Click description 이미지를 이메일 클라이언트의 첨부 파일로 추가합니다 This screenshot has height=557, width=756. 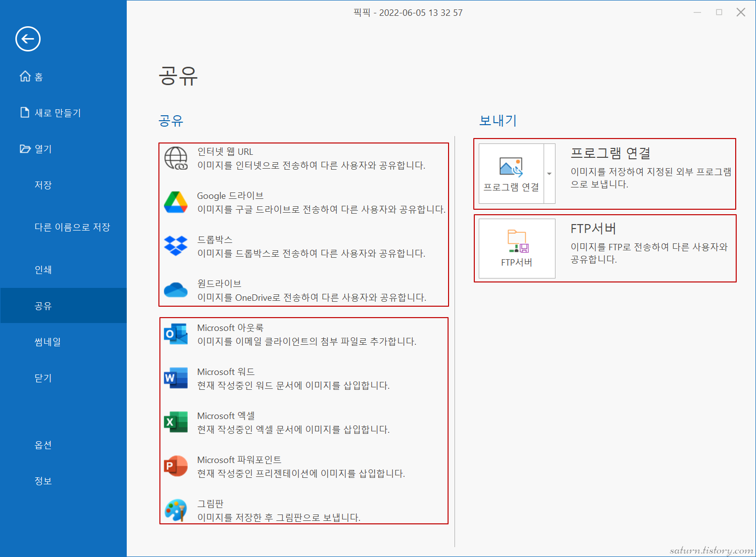[x=307, y=341]
